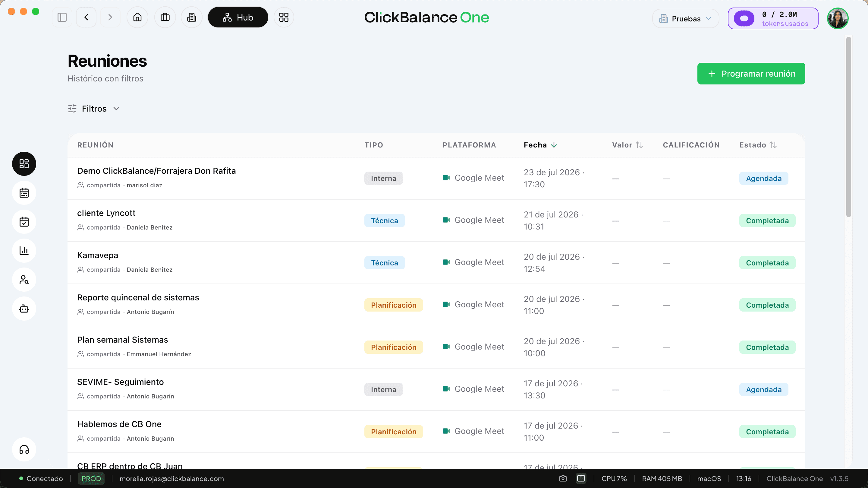The height and width of the screenshot is (488, 868).
Task: Click the date 23 de jul 2026 · 17:30
Action: click(x=554, y=179)
